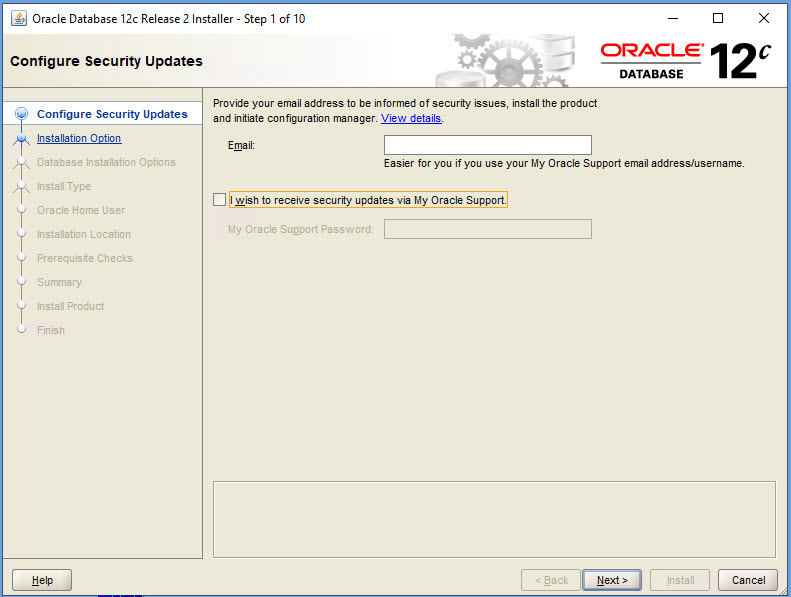
Task: Select the Configure Security Updates step
Action: pyautogui.click(x=112, y=114)
